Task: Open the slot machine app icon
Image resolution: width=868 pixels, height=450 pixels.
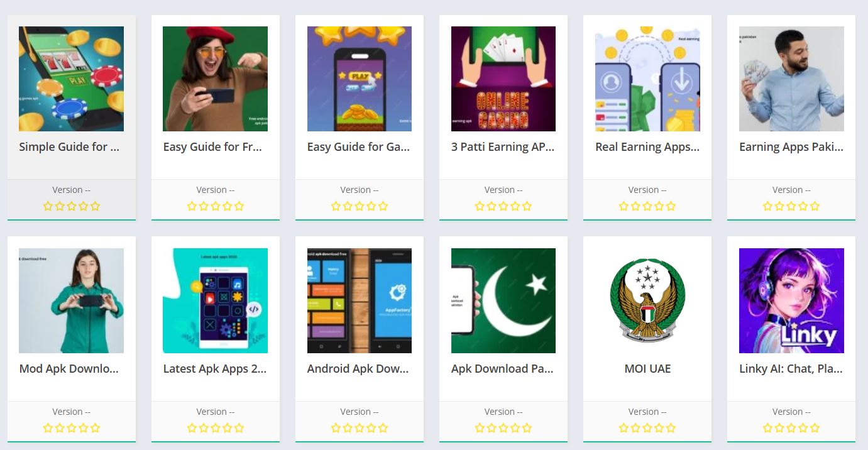Action: tap(71, 79)
